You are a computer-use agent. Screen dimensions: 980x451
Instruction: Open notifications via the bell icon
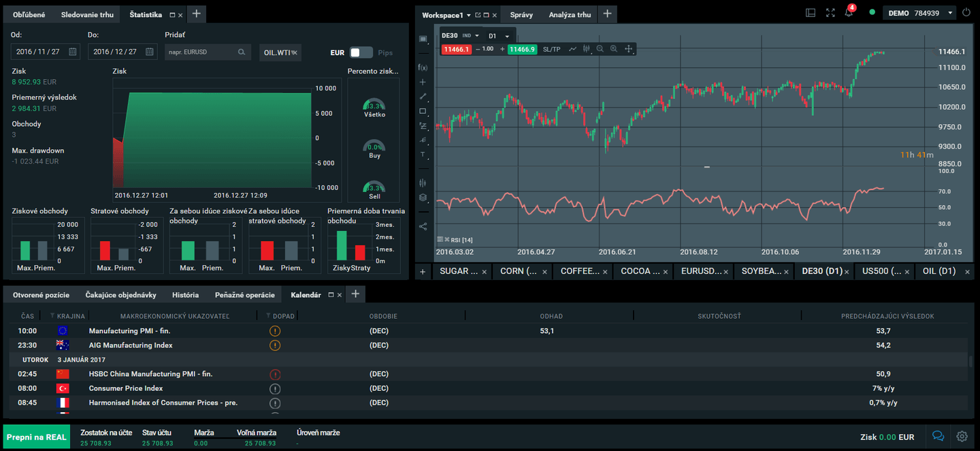849,12
